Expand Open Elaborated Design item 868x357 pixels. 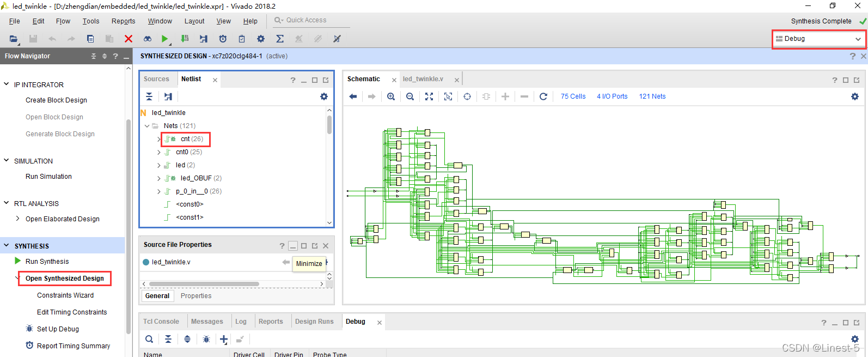click(17, 219)
